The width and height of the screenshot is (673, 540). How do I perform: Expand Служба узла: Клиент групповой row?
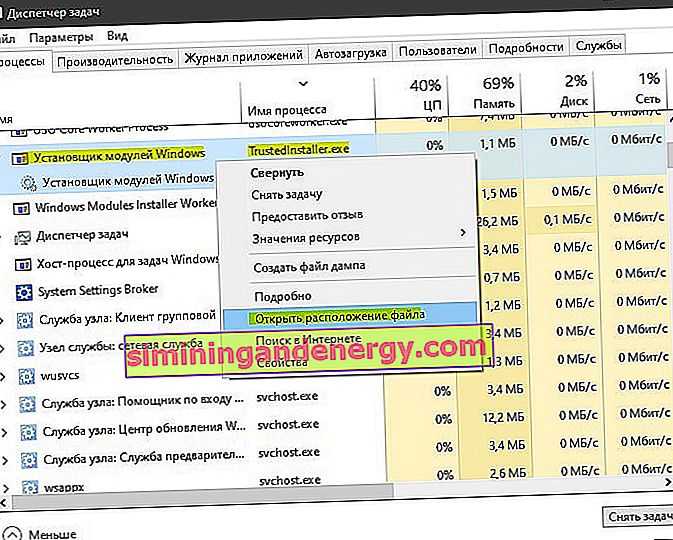(2, 321)
